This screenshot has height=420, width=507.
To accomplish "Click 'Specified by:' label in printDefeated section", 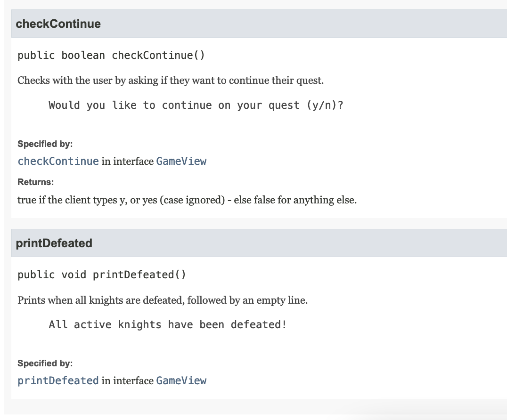I will (x=45, y=363).
